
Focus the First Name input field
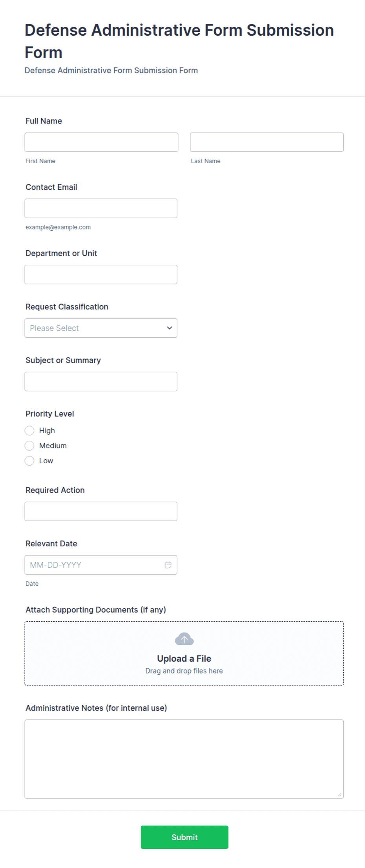[101, 142]
